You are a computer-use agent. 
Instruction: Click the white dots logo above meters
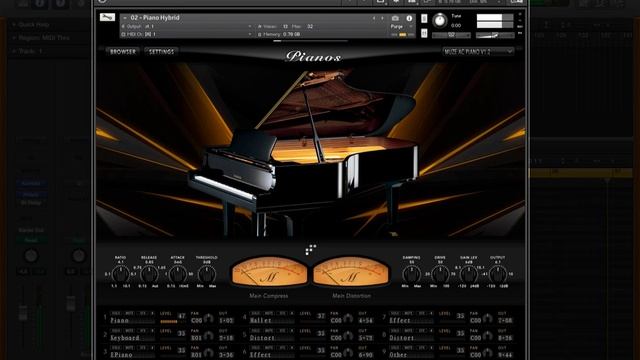click(x=311, y=249)
